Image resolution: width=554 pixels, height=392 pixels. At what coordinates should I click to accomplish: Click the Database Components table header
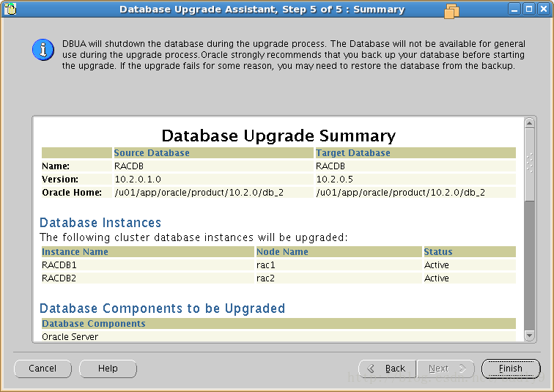[x=278, y=323]
